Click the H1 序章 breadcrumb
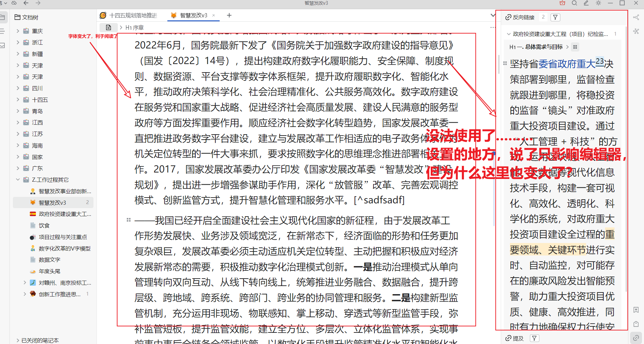 point(134,27)
